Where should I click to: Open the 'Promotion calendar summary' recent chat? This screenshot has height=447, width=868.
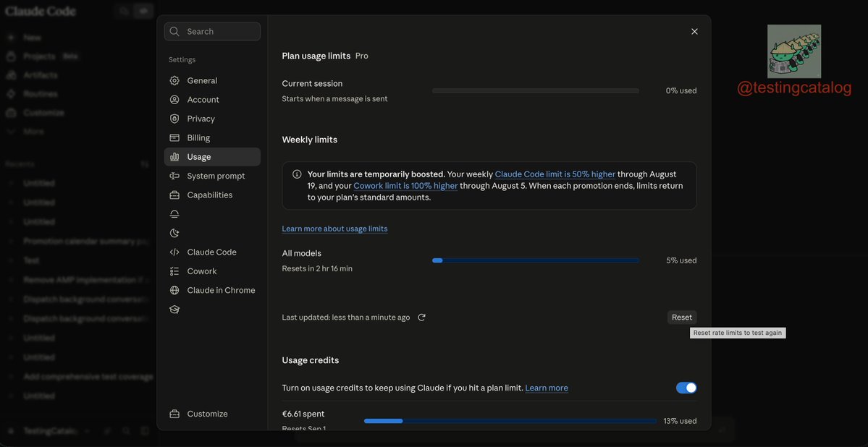coord(86,241)
